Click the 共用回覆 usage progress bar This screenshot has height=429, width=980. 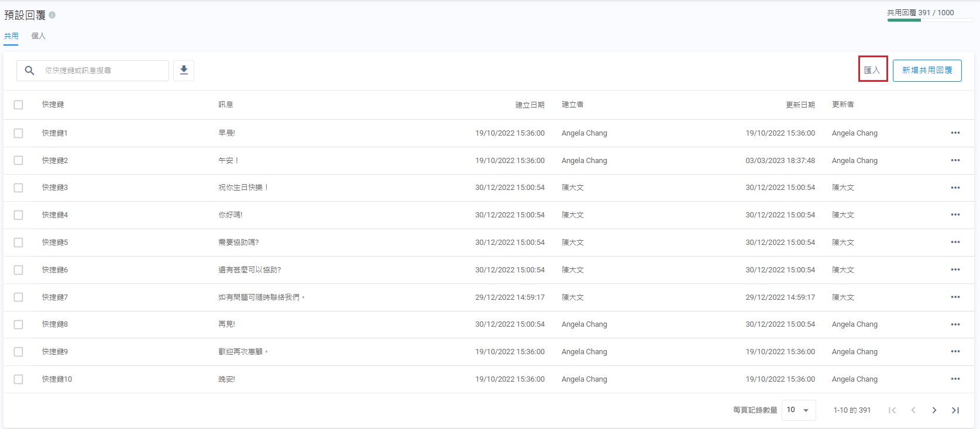click(x=929, y=20)
